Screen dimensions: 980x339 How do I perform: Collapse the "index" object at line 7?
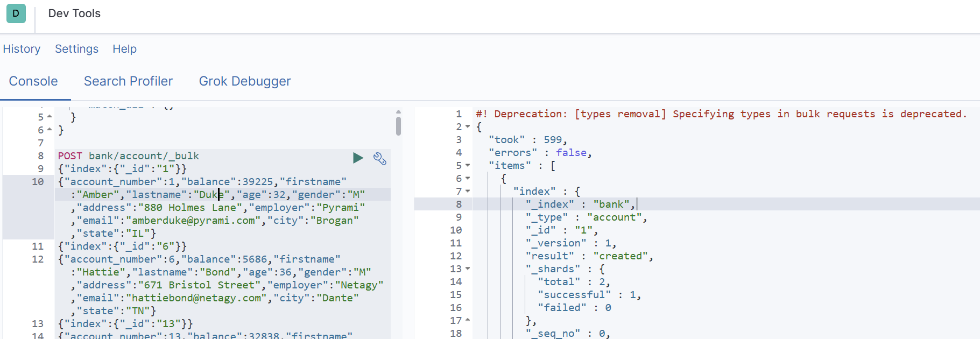coord(468,192)
